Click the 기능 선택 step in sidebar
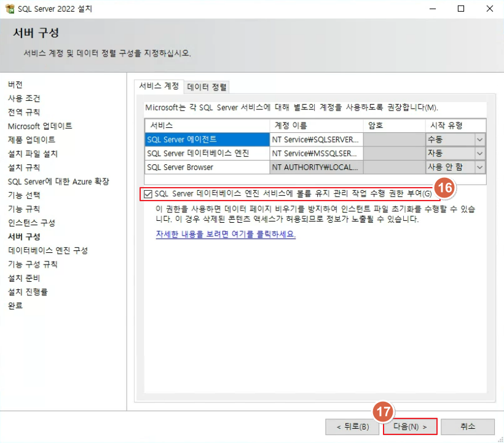 [x=24, y=195]
